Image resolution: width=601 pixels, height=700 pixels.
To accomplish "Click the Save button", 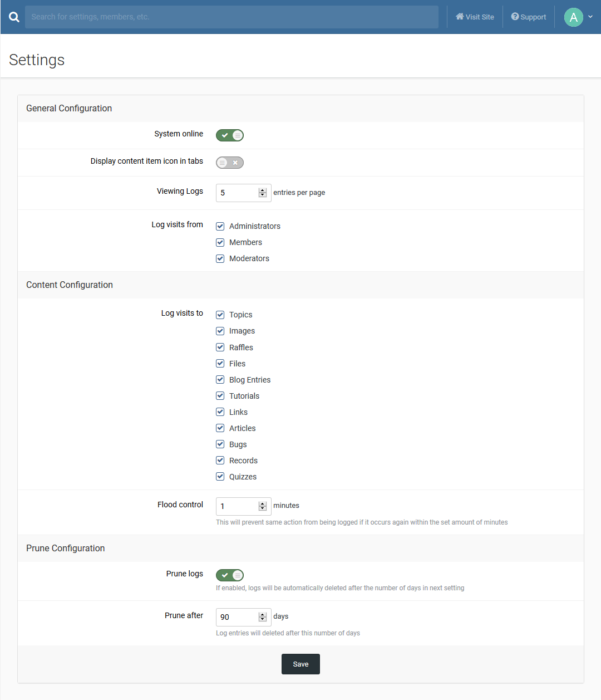I will [x=300, y=664].
